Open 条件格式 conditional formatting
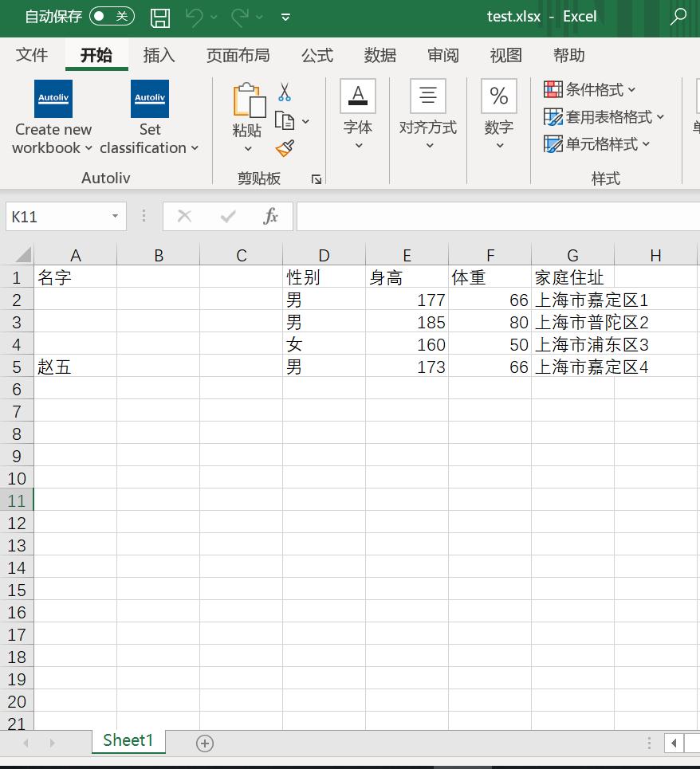The image size is (700, 769). point(591,89)
